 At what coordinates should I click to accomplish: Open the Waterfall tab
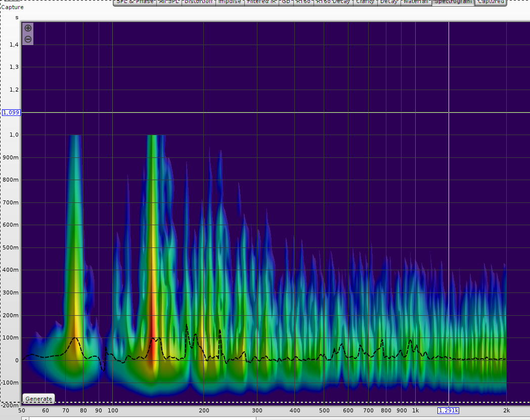pyautogui.click(x=416, y=2)
